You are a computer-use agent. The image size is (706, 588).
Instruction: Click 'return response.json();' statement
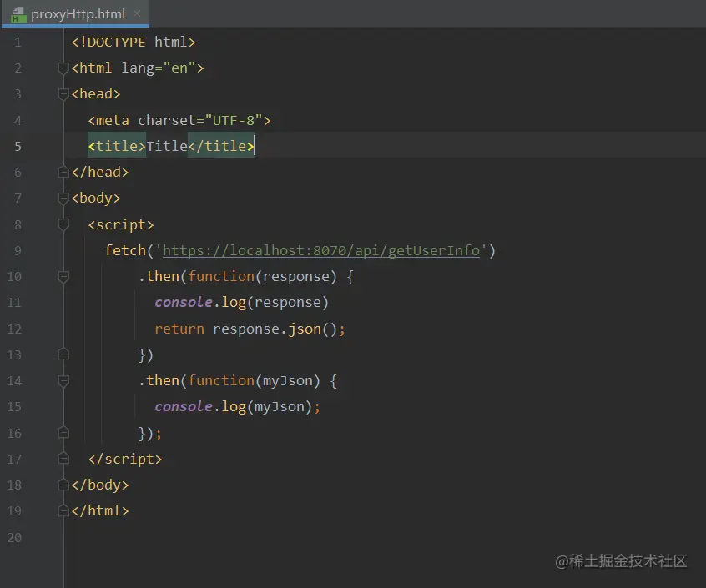point(250,329)
